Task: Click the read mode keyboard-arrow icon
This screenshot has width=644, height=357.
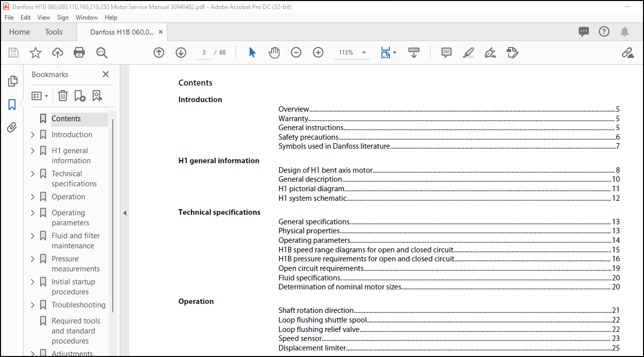Action: pos(414,53)
